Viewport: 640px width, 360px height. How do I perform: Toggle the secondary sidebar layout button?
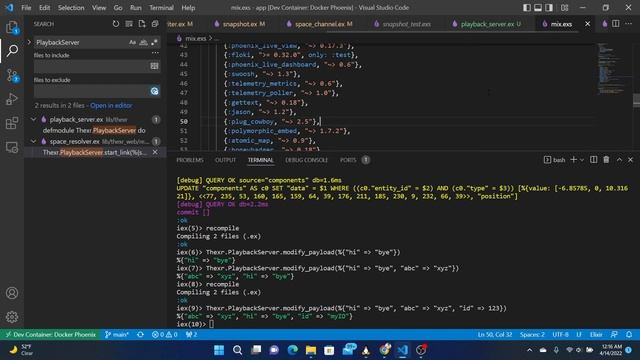(549, 8)
